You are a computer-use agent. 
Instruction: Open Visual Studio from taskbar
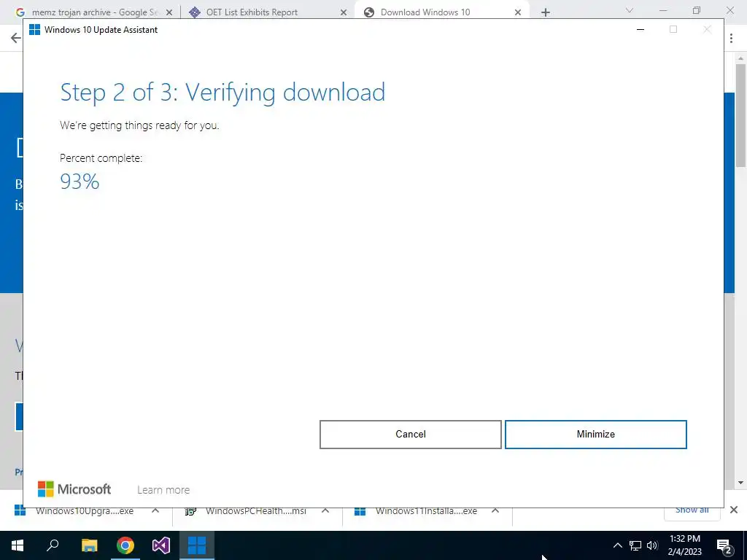(x=161, y=545)
